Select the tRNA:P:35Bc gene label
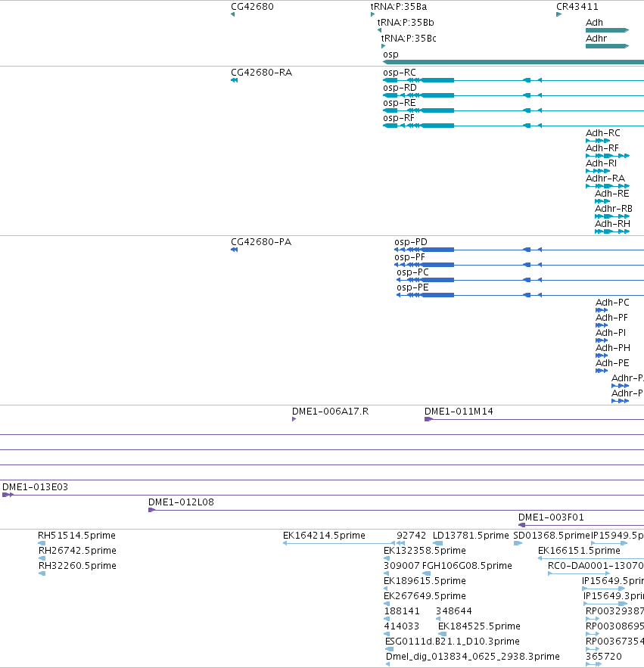Screen dimensions: 644x668 tap(409, 39)
